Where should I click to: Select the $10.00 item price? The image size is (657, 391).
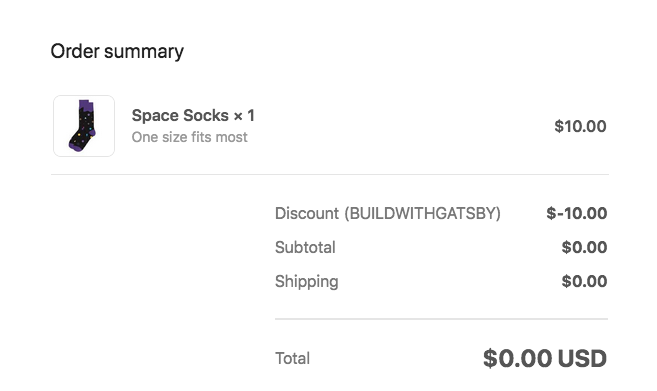580,126
